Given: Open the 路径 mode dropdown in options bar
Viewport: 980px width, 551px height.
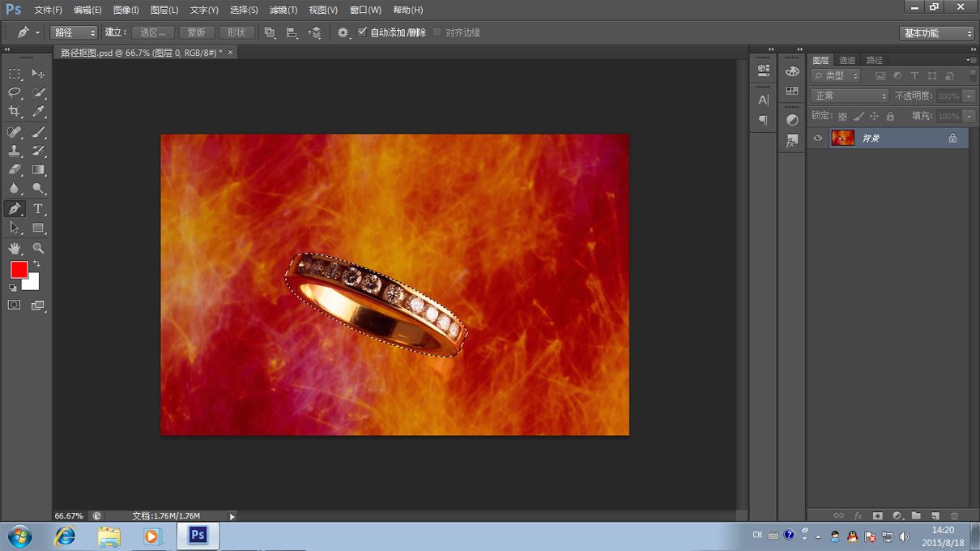Looking at the screenshot, I should point(74,32).
